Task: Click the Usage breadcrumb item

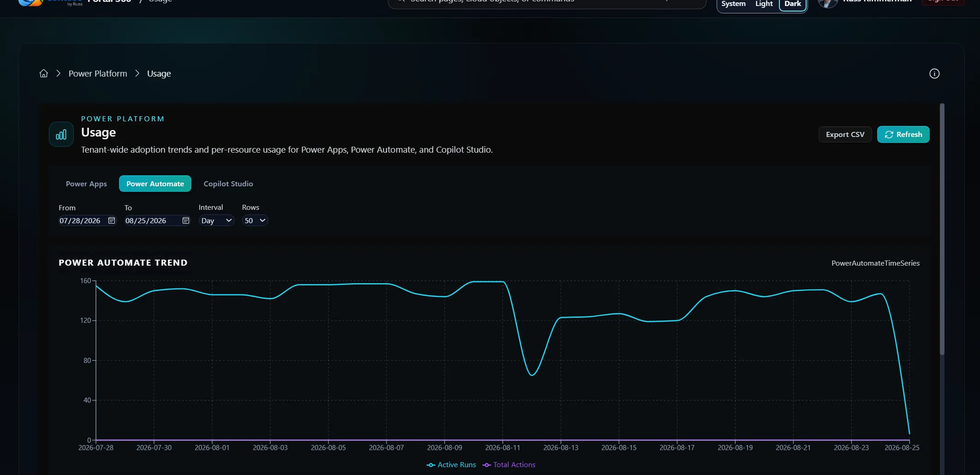Action: tap(159, 73)
